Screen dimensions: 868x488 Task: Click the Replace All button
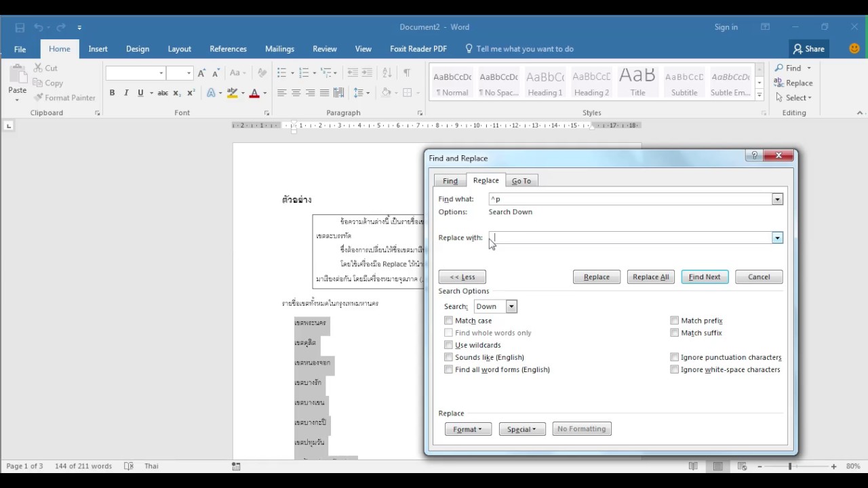coord(651,277)
